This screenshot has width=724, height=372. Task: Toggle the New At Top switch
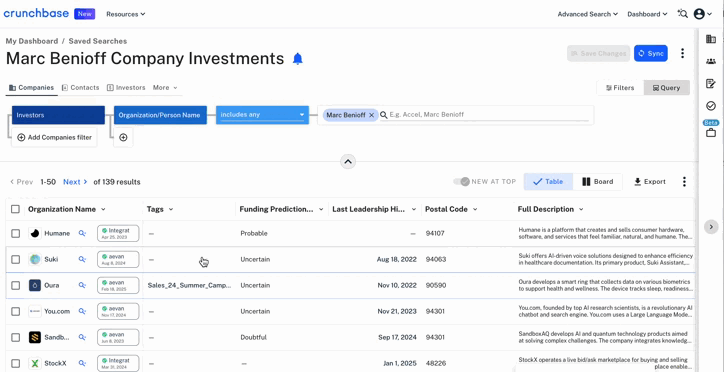461,182
